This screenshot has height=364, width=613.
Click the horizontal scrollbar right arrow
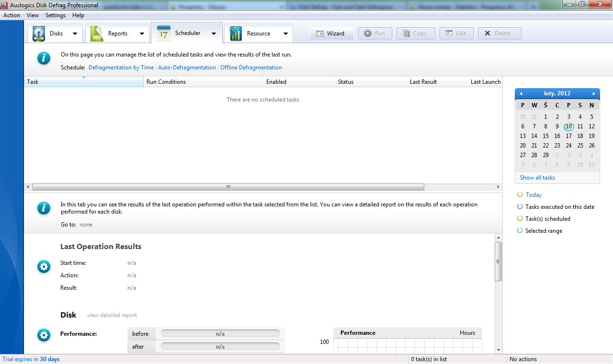[x=498, y=187]
